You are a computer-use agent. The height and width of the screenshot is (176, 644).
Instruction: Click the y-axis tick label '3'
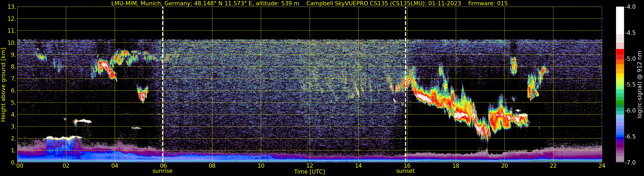pos(13,127)
